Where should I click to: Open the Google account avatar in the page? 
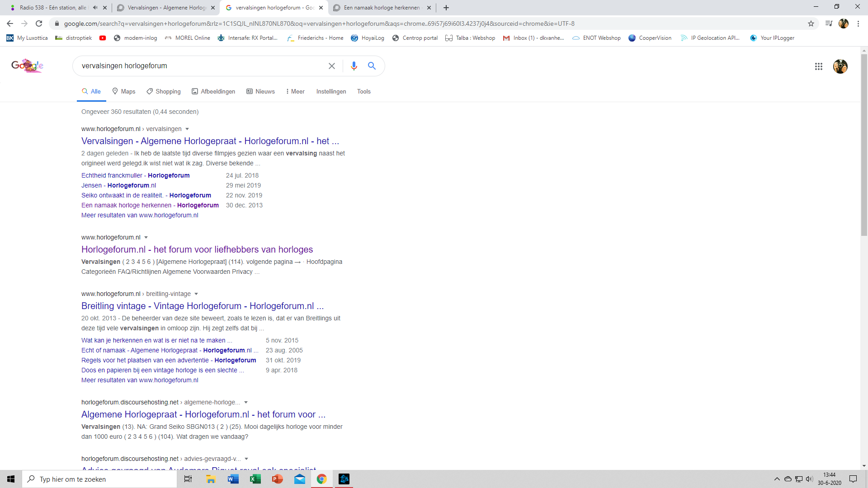[x=840, y=66]
